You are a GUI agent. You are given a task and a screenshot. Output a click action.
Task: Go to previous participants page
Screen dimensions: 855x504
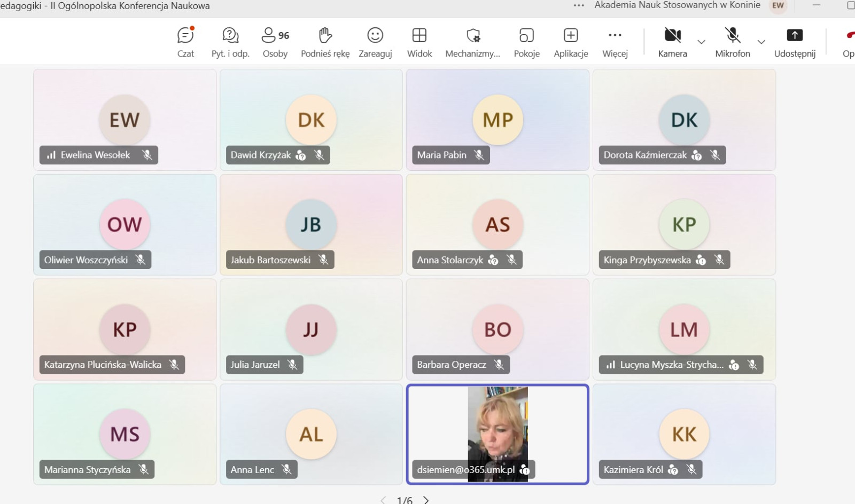tap(383, 500)
